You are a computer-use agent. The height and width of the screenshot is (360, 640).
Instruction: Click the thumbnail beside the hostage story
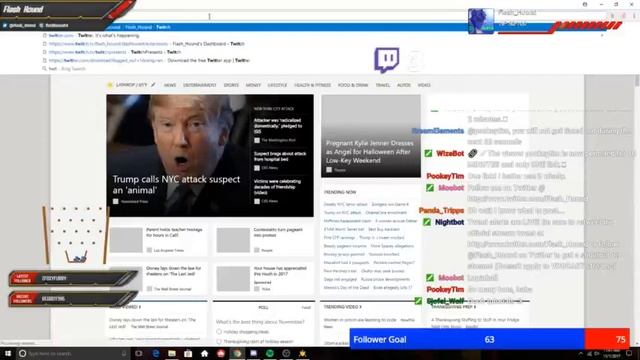point(126,240)
